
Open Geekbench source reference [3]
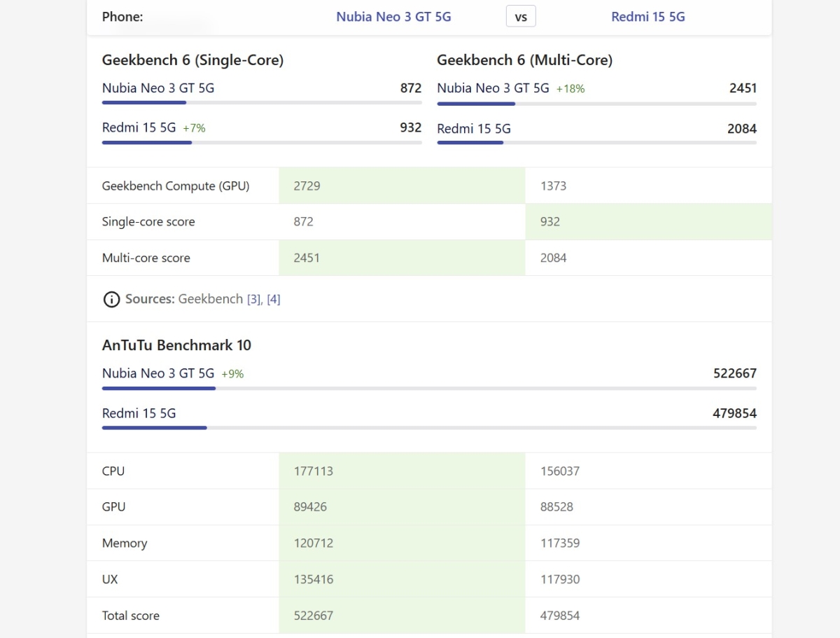tap(253, 299)
